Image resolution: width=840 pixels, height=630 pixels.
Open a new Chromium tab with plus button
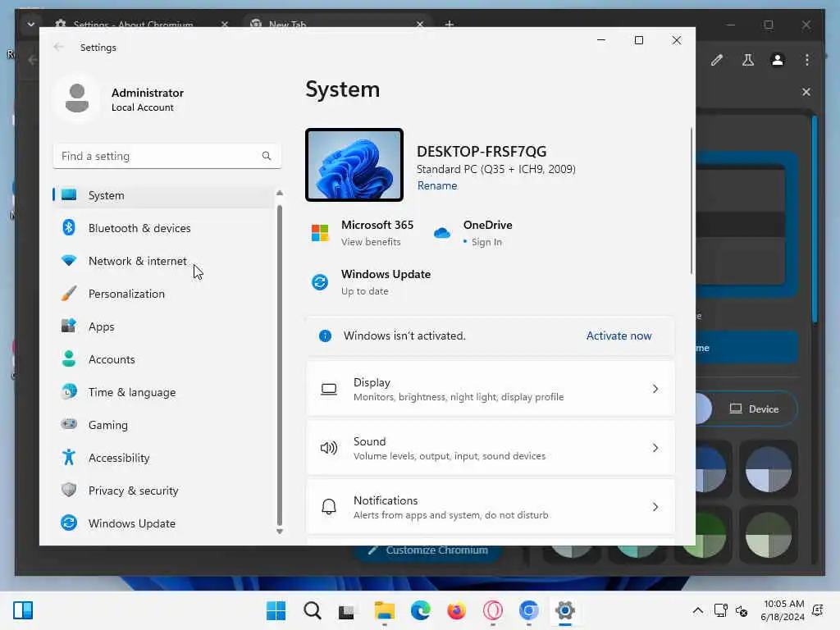pyautogui.click(x=449, y=24)
